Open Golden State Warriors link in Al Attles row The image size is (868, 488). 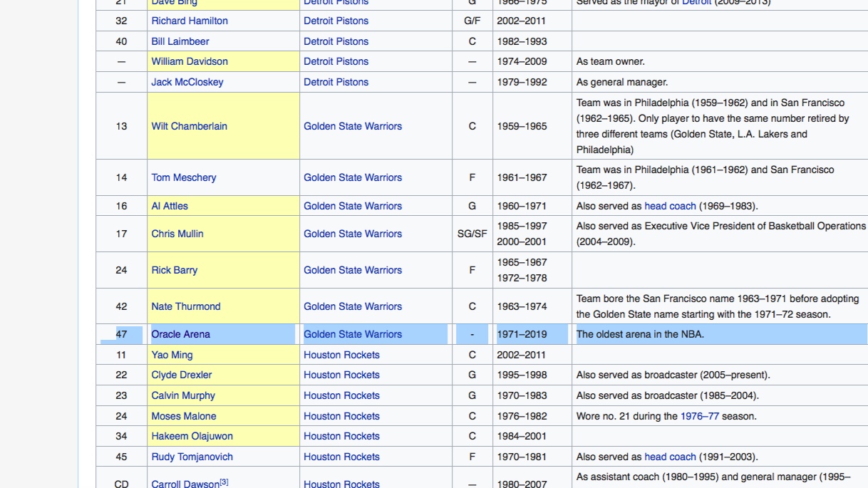pos(353,206)
